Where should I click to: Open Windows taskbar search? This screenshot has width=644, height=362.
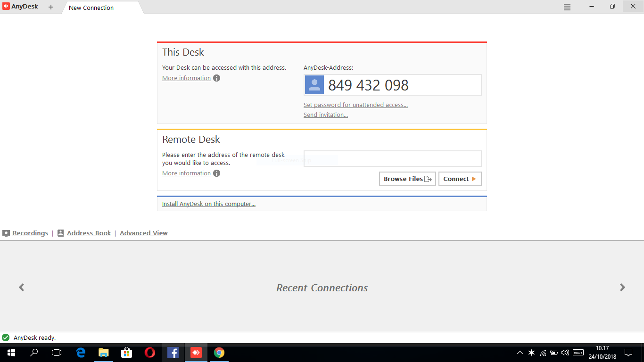(34, 353)
